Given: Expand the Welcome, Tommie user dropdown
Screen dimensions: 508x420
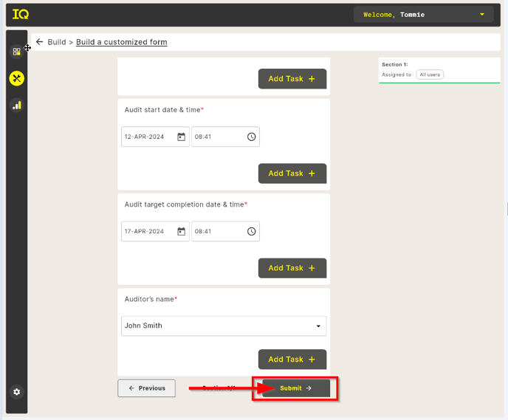Looking at the screenshot, I should (482, 14).
